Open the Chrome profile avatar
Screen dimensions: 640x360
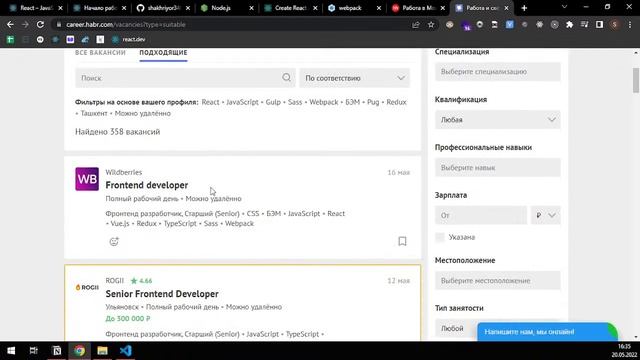pyautogui.click(x=614, y=24)
